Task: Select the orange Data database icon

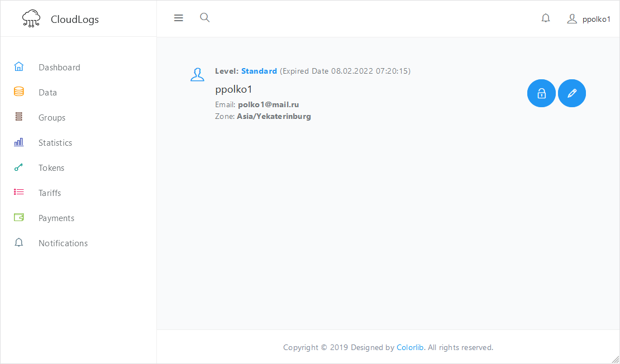Action: tap(19, 92)
